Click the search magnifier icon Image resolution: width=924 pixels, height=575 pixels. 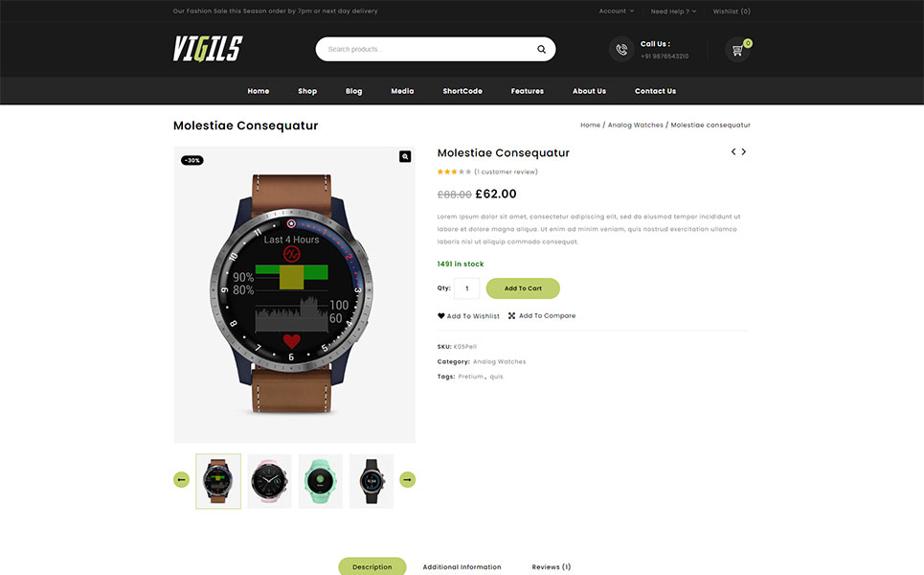541,50
